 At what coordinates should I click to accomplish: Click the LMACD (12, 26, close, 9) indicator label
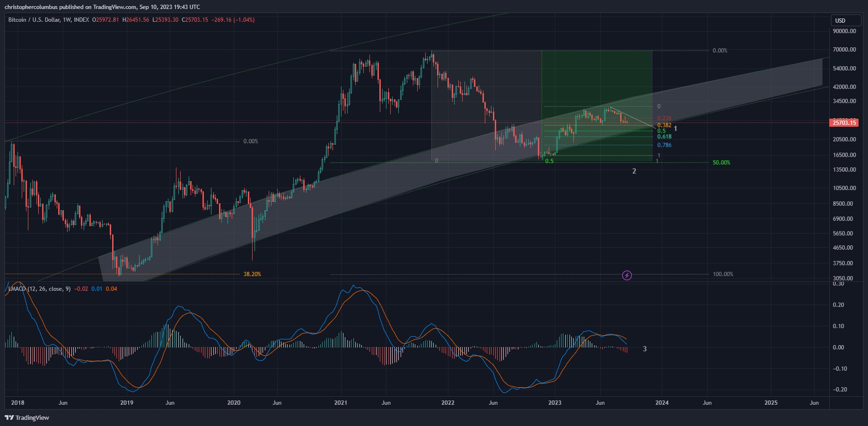(x=39, y=288)
